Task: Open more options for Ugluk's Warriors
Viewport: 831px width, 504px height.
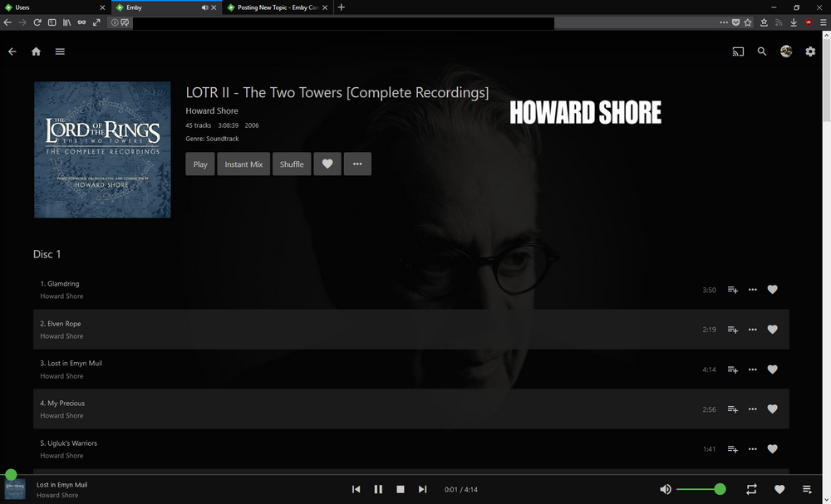Action: [x=753, y=449]
